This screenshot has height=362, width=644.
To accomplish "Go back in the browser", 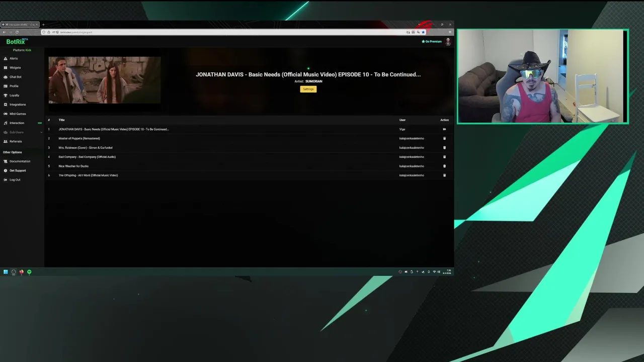I will pyautogui.click(x=4, y=32).
